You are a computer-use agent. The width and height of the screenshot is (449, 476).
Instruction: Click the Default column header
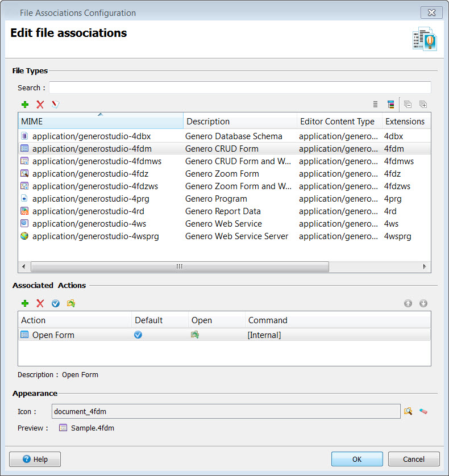[x=160, y=320]
